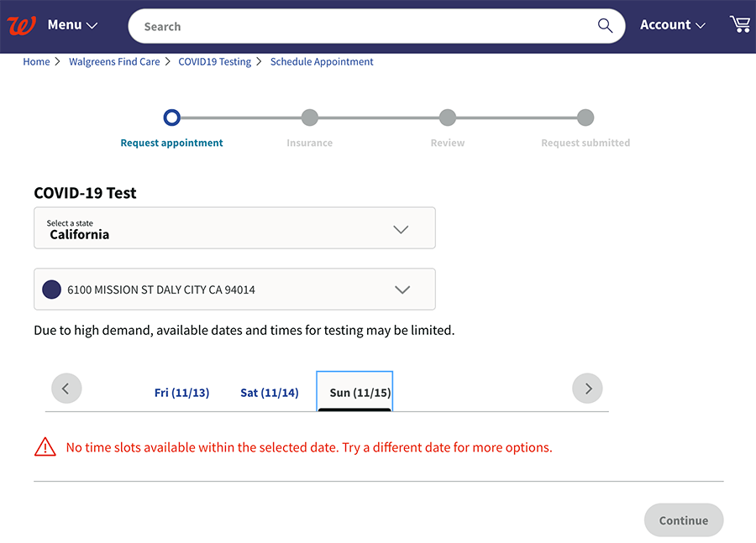Open Walgreens Find Care breadcrumb link
Screen dimensions: 756x543
pyautogui.click(x=114, y=62)
